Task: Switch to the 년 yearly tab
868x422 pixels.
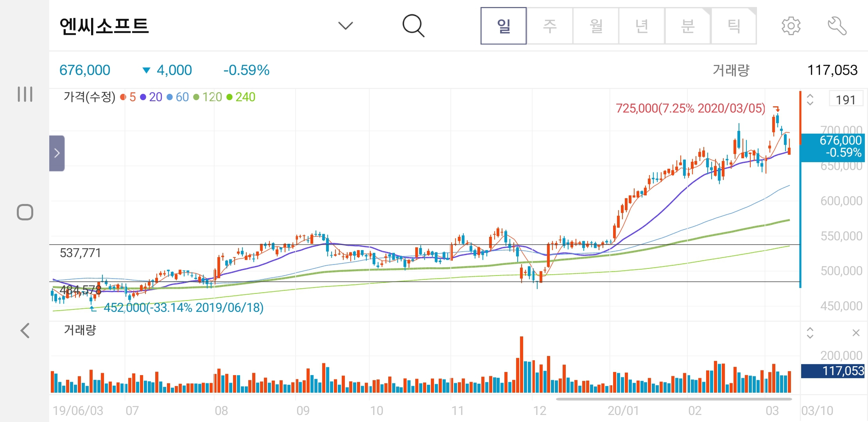Action: [642, 26]
